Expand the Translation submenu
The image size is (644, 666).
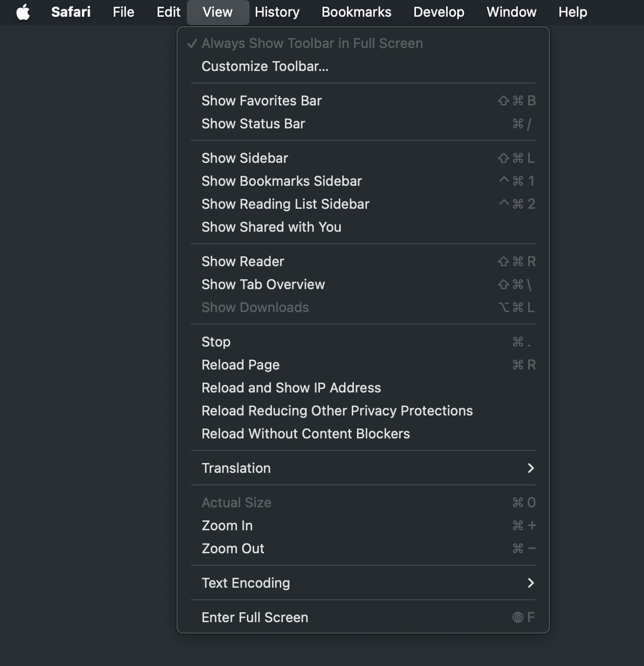click(363, 468)
